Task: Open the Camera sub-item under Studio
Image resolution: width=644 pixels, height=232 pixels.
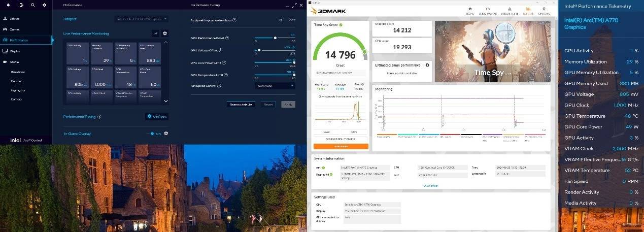Action: point(16,99)
